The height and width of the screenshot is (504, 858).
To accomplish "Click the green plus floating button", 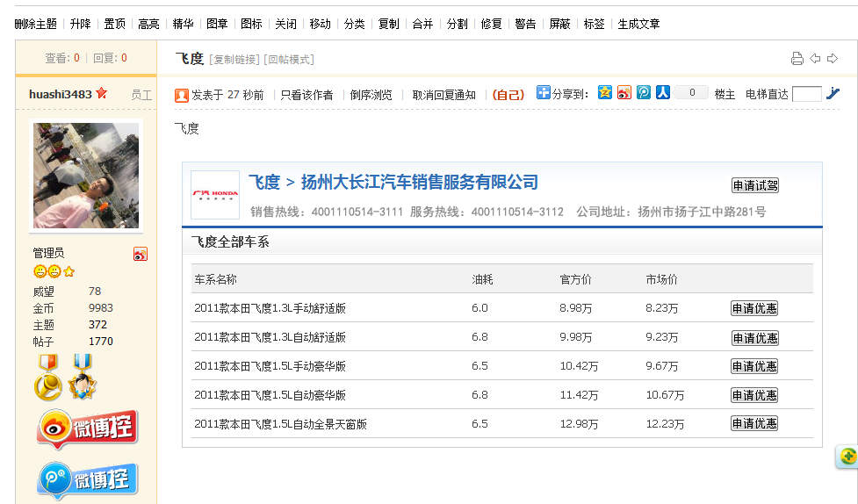I will tap(848, 456).
